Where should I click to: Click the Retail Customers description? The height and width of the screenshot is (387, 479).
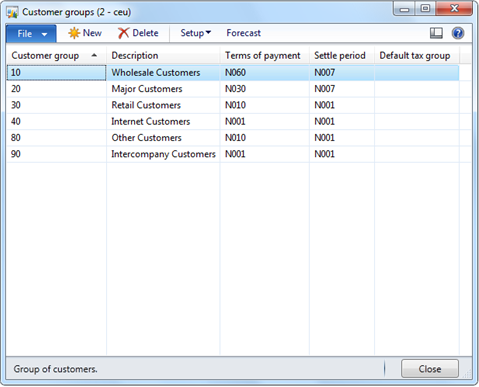pos(146,105)
